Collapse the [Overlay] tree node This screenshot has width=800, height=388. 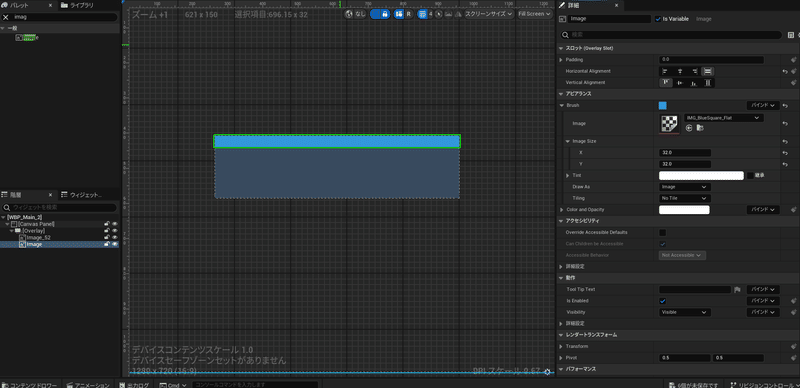click(x=12, y=231)
